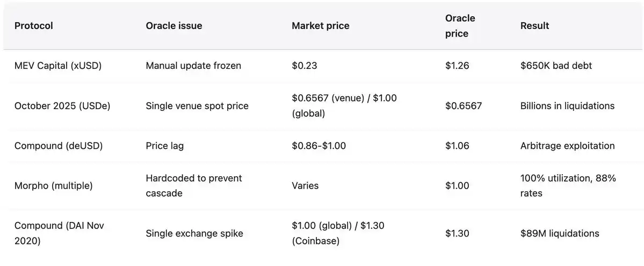Click the MEV Capital (xUSD) cell

[58, 66]
